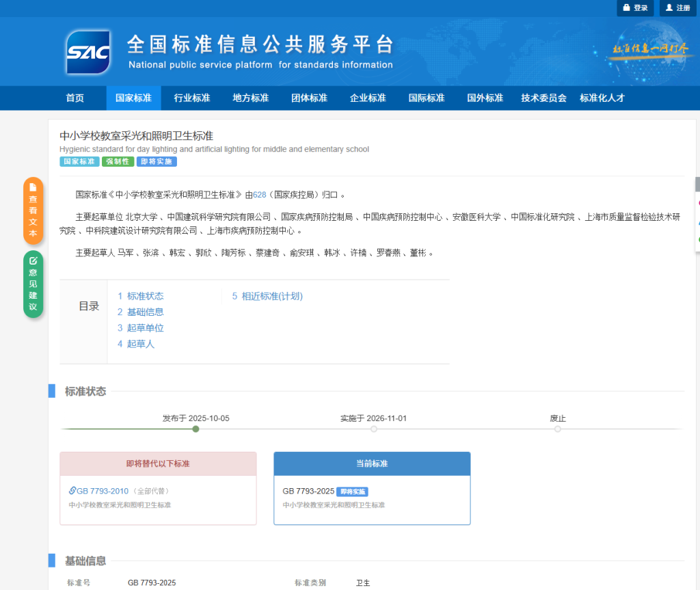Open the 628 committee link
This screenshot has width=700, height=590.
tap(259, 195)
